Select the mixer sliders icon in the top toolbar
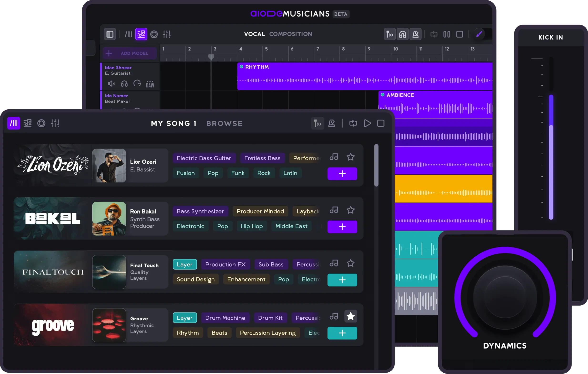The width and height of the screenshot is (588, 374). pyautogui.click(x=167, y=34)
